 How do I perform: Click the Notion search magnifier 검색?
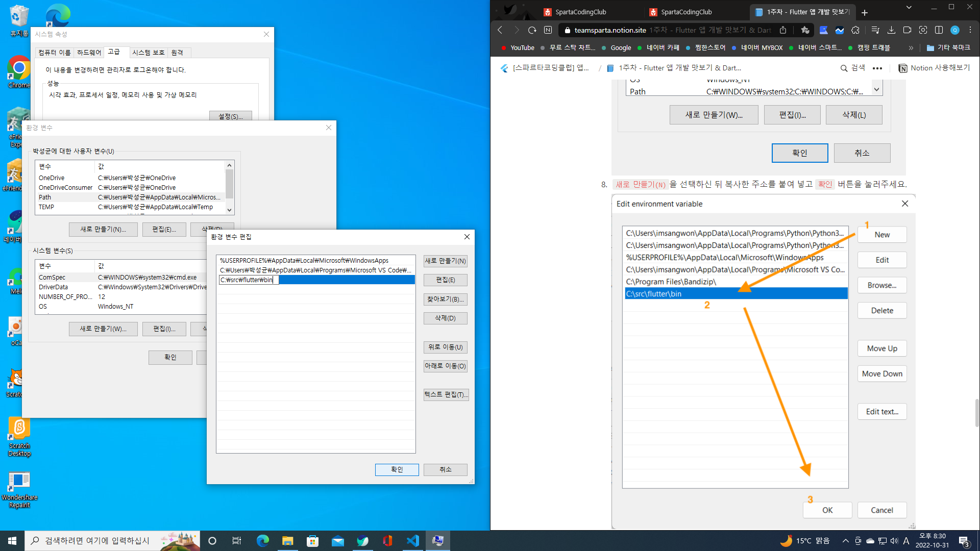click(852, 68)
